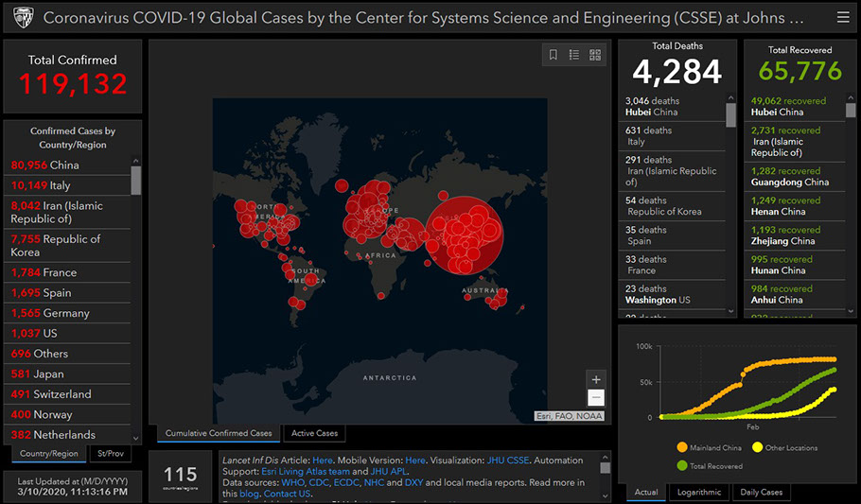Viewport: 861px width, 504px height.
Task: Show the Actual chart tab
Action: [646, 492]
